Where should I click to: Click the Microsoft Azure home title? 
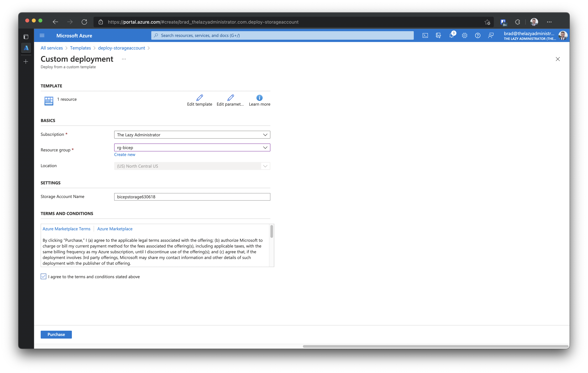pos(74,36)
